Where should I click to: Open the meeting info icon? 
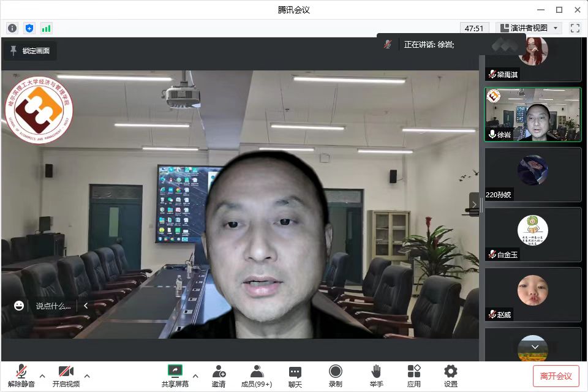[x=12, y=28]
